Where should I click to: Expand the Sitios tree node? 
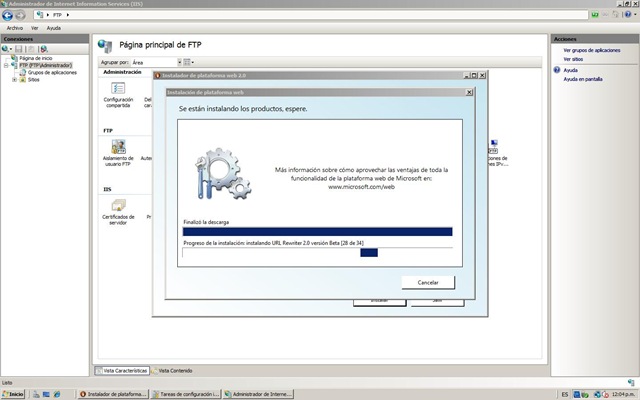(14, 80)
